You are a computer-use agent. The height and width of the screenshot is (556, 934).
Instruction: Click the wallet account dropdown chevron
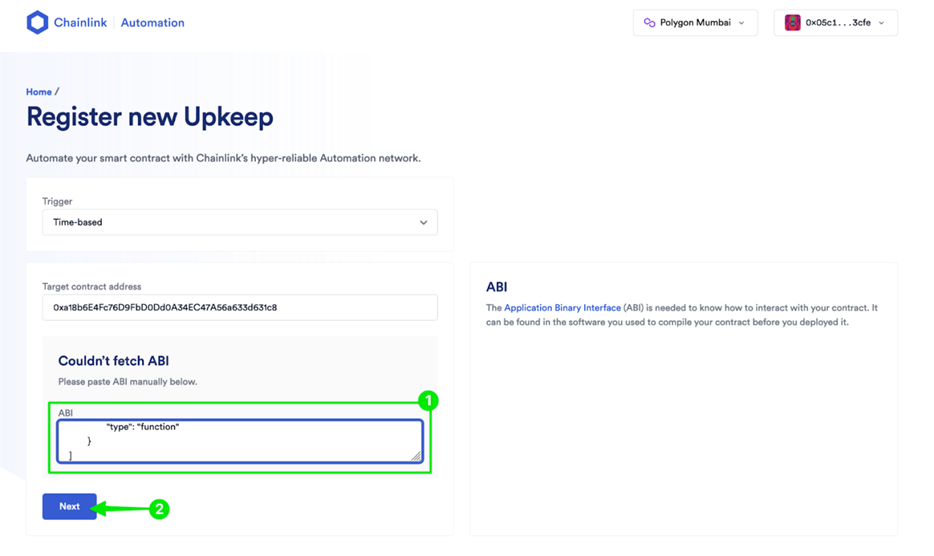click(x=882, y=23)
